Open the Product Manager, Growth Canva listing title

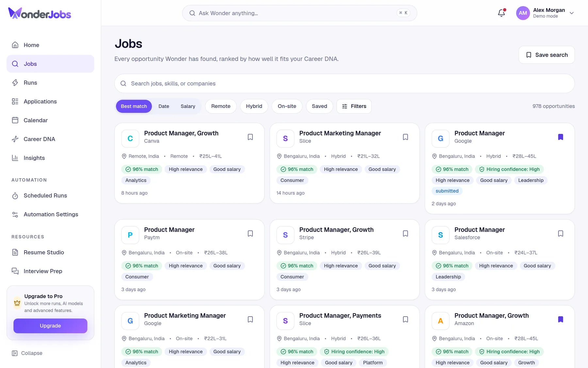(181, 133)
